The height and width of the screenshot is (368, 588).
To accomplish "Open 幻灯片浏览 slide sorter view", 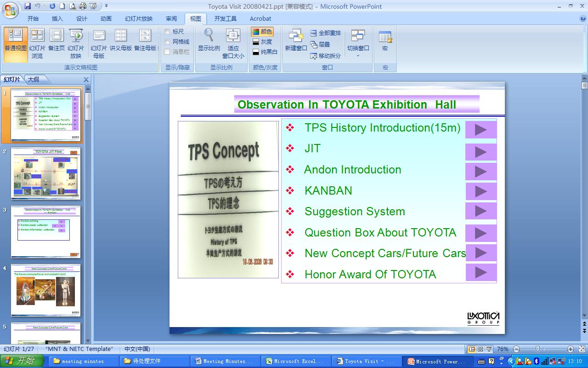I will point(37,44).
